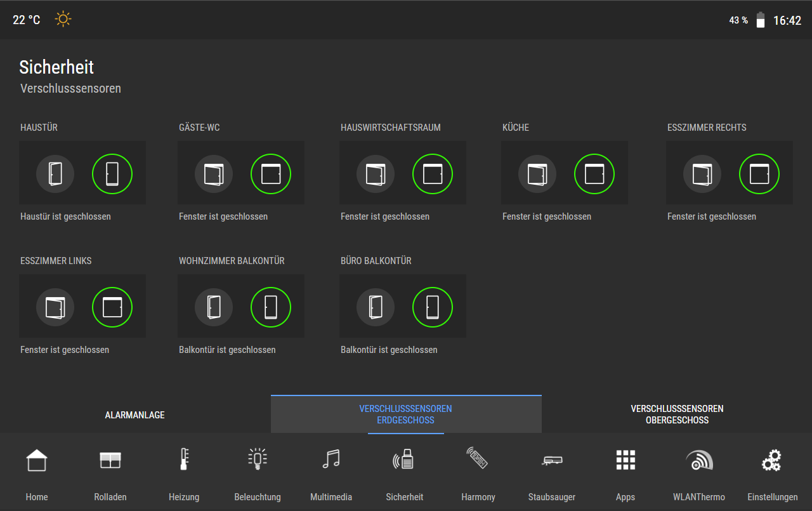This screenshot has width=812, height=511.
Task: Click the ESSZIMMER LINKS card title
Action: pos(56,261)
